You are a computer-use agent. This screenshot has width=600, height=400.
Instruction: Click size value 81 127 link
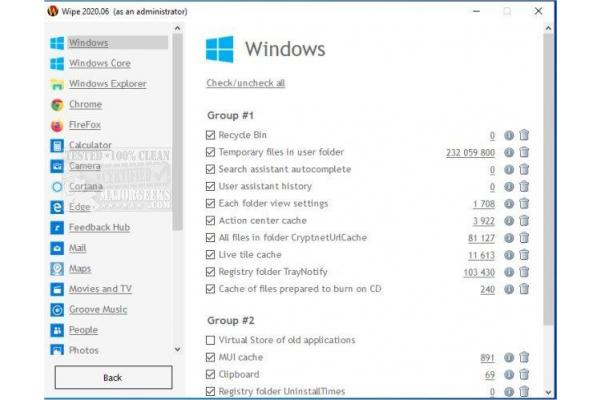coord(481,238)
